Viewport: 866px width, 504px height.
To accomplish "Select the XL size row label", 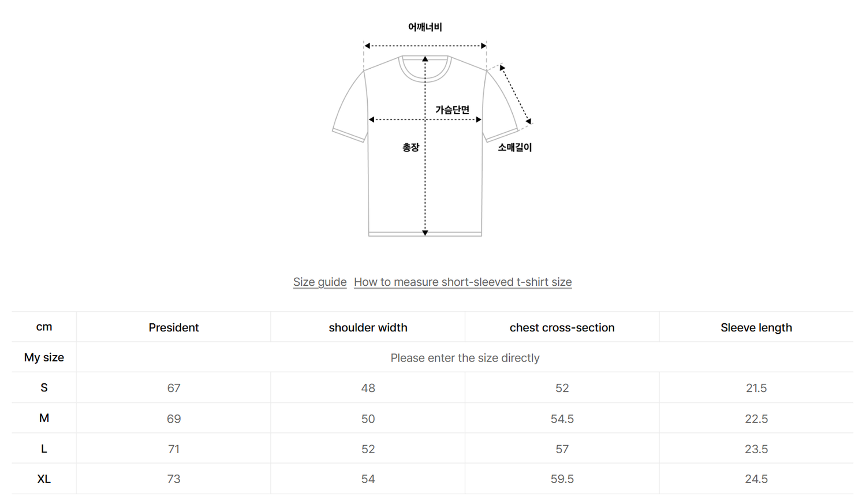I will pyautogui.click(x=44, y=479).
